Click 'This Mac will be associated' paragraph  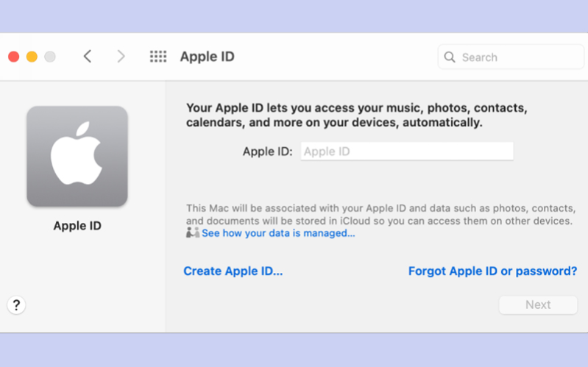tap(380, 215)
